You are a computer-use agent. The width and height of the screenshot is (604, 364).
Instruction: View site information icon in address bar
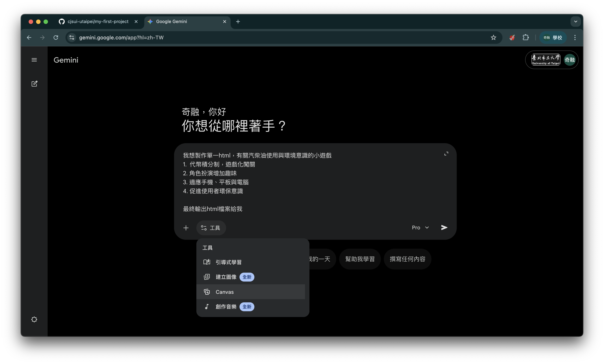pos(72,38)
